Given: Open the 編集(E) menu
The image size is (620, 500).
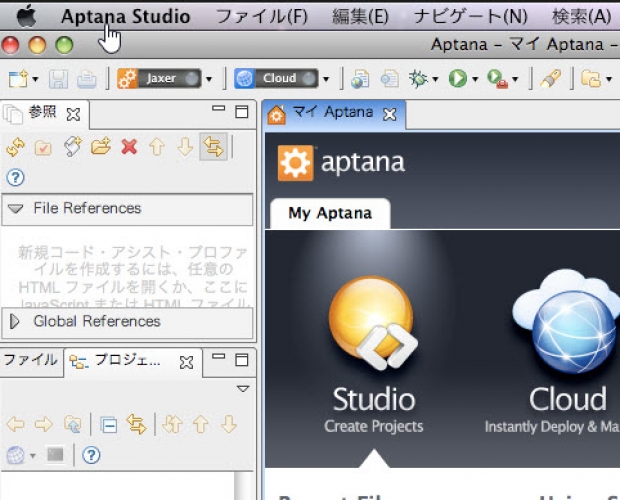Looking at the screenshot, I should pos(360,17).
